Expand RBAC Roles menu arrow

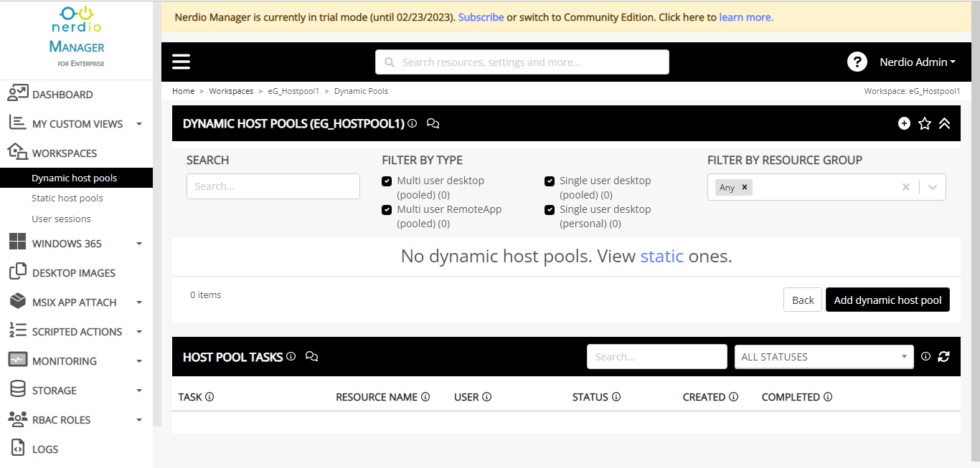click(x=139, y=420)
